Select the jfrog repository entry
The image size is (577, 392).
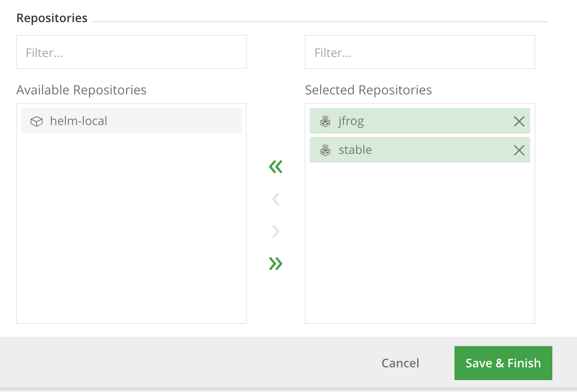coord(383,121)
